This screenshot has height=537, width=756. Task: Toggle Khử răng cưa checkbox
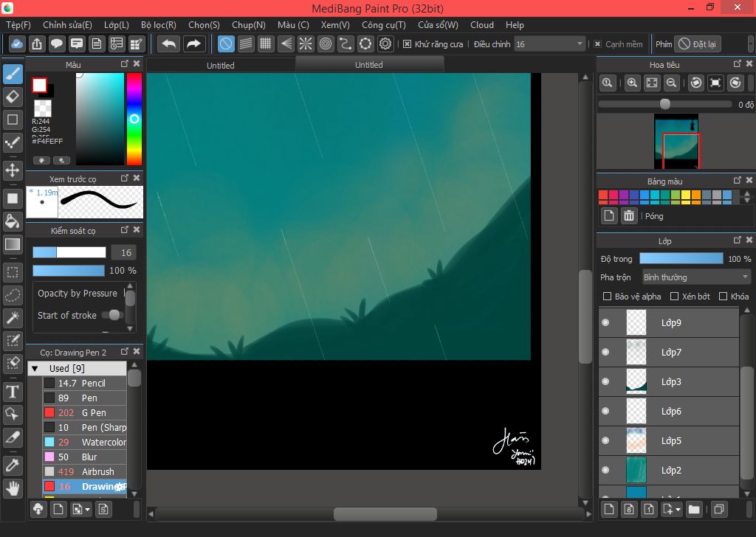(407, 44)
